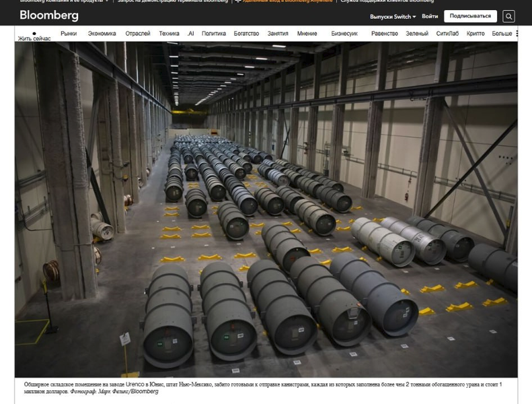Go to the Богатство section
Screen dimensions: 532x404
pyautogui.click(x=246, y=33)
